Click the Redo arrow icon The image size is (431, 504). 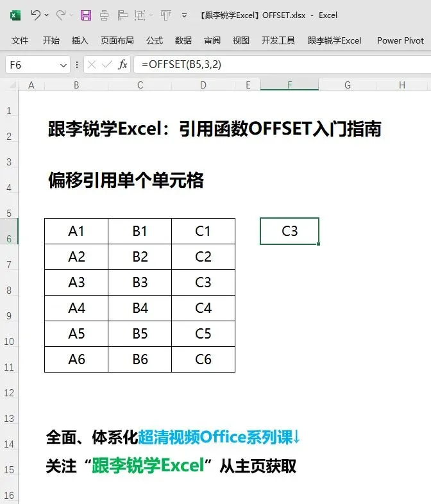[60, 15]
